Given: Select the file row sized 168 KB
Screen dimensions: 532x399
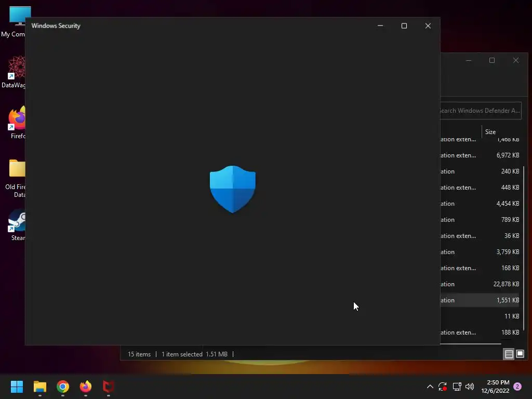Looking at the screenshot, I should (480, 268).
